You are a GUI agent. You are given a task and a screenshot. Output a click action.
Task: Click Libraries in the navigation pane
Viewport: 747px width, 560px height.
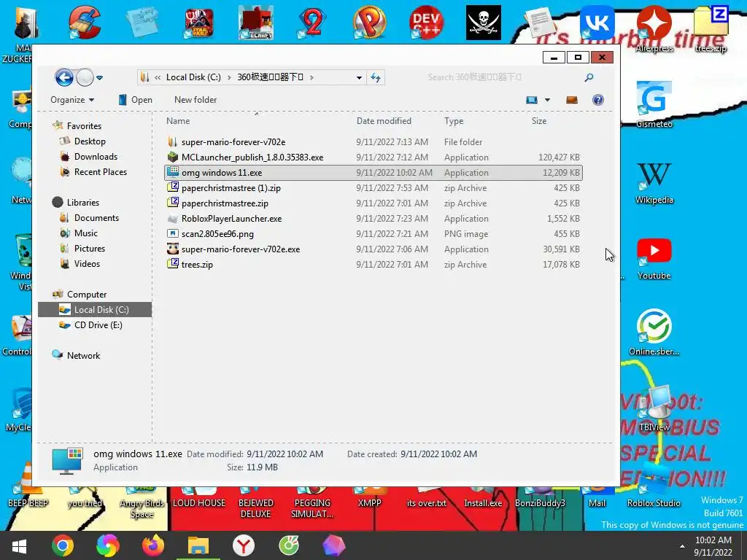point(83,203)
